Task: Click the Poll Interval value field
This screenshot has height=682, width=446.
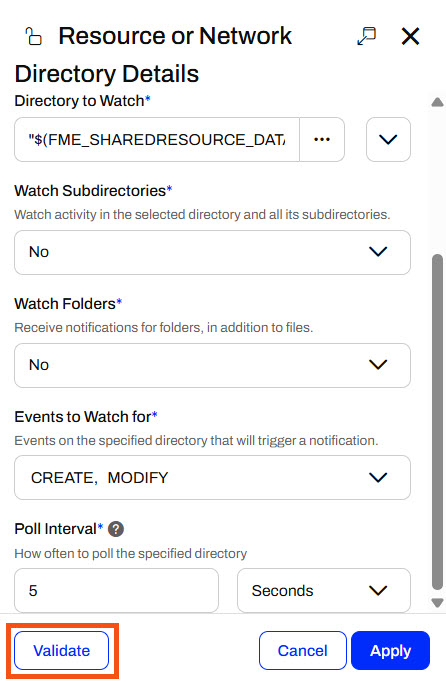Action: tap(117, 591)
